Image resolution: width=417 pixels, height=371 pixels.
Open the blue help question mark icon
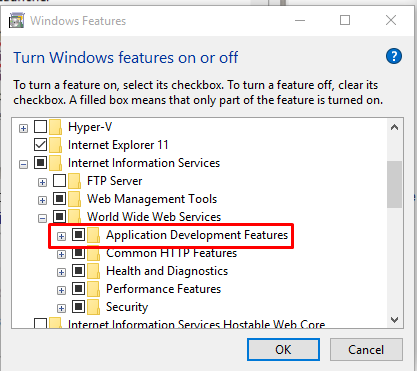[394, 56]
